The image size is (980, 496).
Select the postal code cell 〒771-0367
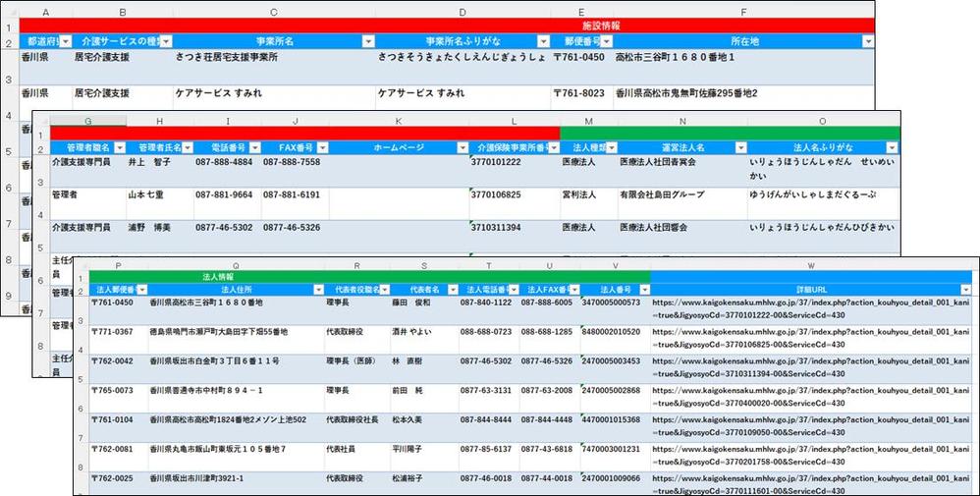[x=119, y=338]
